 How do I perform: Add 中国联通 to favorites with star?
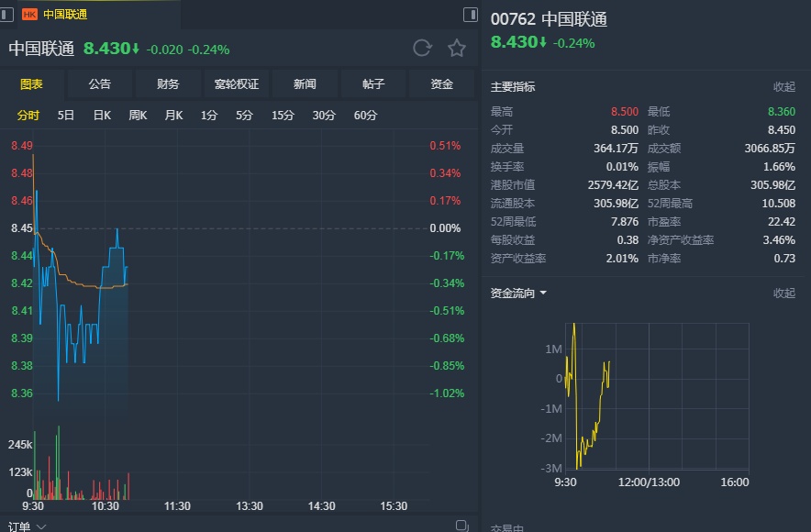coord(457,49)
